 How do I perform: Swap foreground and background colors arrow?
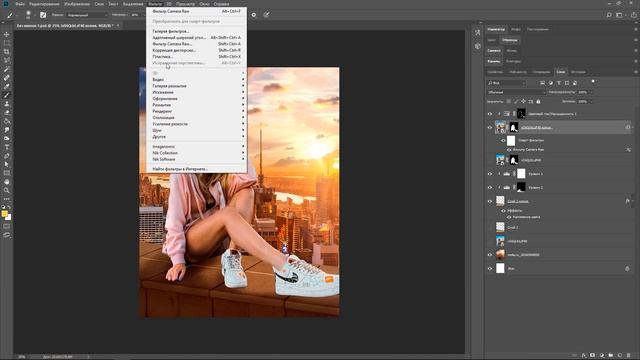(x=10, y=208)
